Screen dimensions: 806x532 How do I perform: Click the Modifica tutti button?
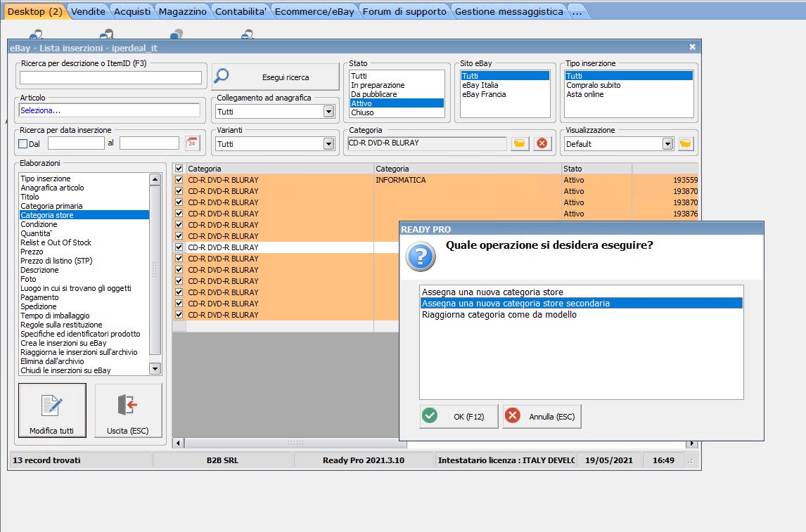(x=52, y=410)
